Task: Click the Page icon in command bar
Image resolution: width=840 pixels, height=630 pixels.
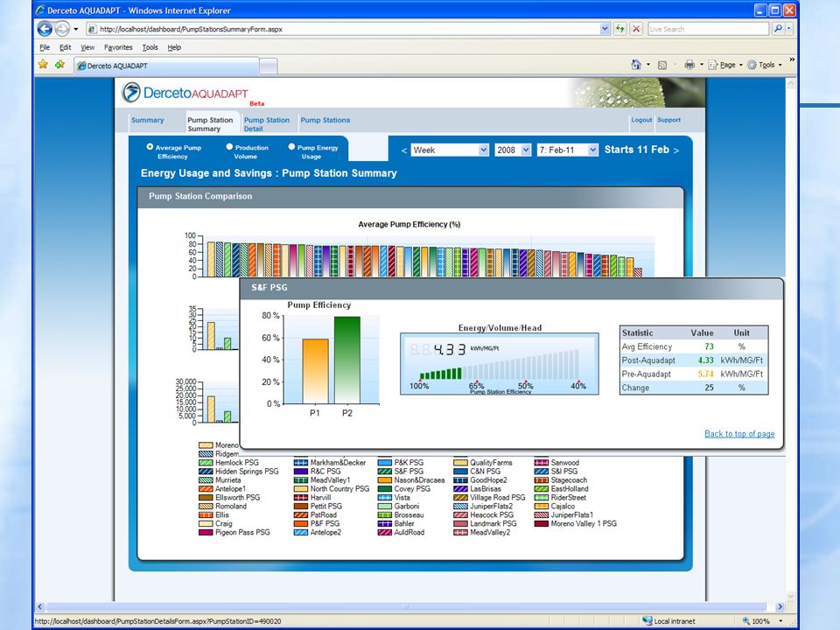Action: pos(712,65)
